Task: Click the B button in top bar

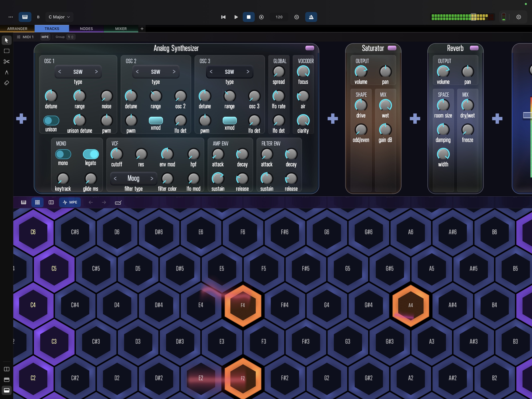Action: (38, 17)
